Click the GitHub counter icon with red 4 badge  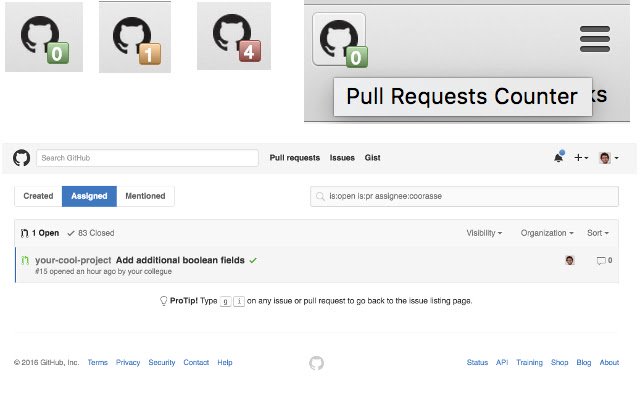(236, 38)
